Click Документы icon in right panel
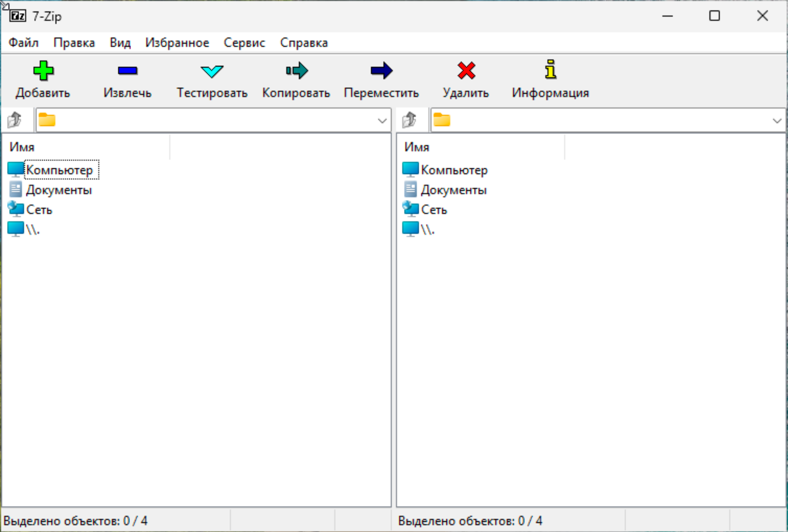Image resolution: width=788 pixels, height=532 pixels. click(x=410, y=189)
